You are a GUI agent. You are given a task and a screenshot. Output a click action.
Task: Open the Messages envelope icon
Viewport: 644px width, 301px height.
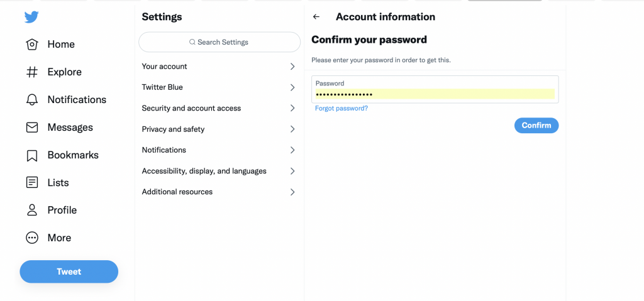point(32,128)
